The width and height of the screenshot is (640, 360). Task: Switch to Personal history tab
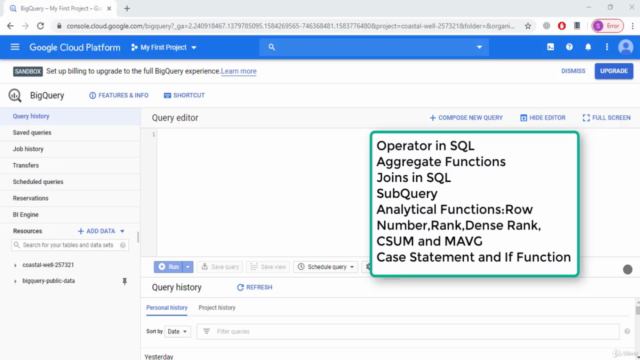coord(167,308)
